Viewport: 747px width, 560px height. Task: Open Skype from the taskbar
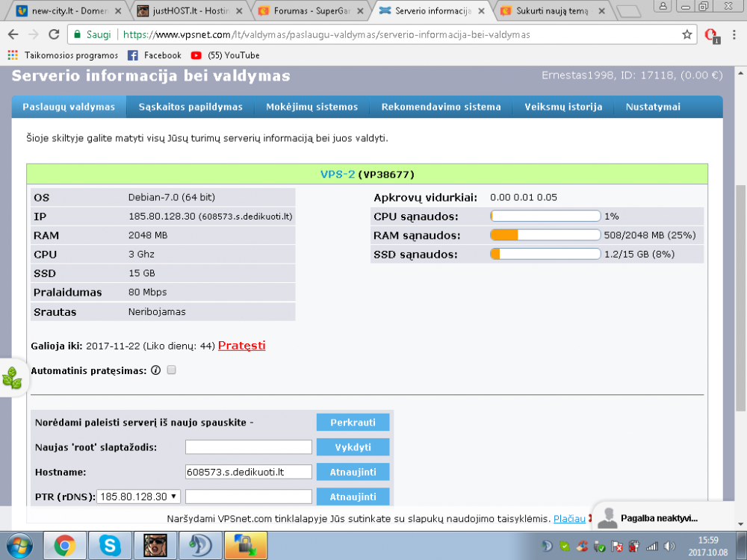[x=109, y=545]
